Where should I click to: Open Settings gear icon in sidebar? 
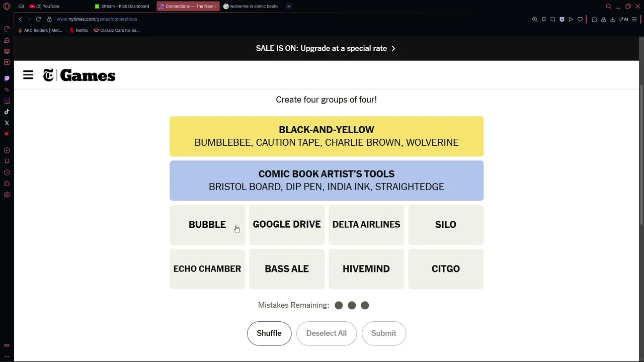7,195
